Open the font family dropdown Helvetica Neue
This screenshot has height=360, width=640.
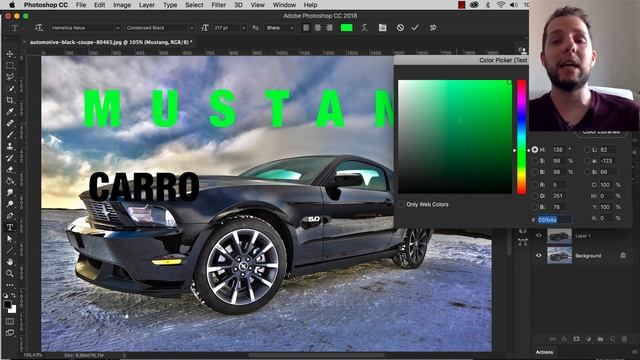(85, 28)
